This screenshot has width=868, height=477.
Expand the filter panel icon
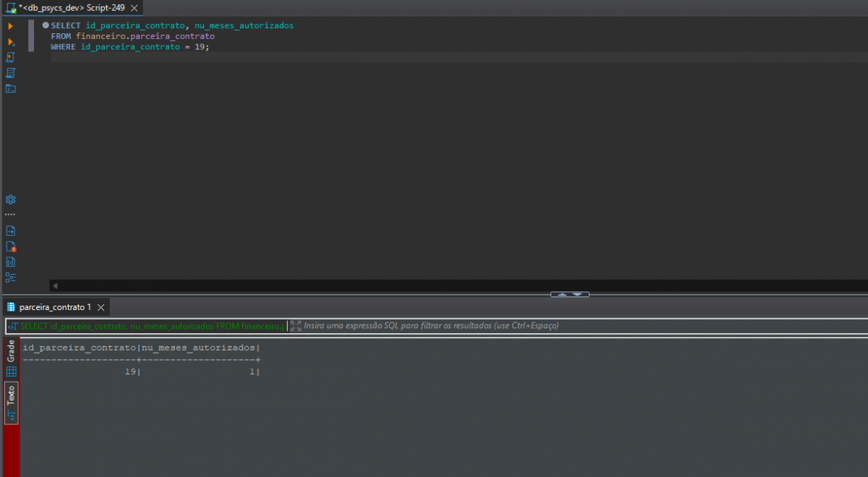pos(295,326)
